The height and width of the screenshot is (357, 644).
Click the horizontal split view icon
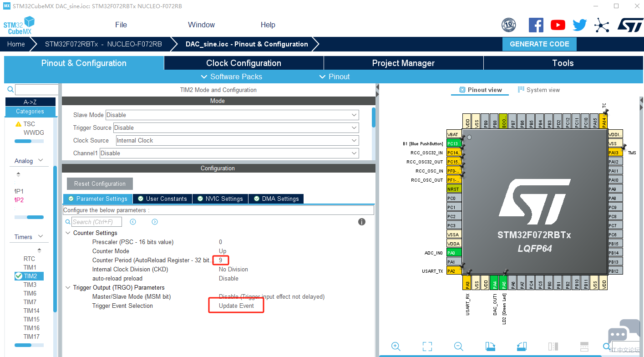[585, 347]
